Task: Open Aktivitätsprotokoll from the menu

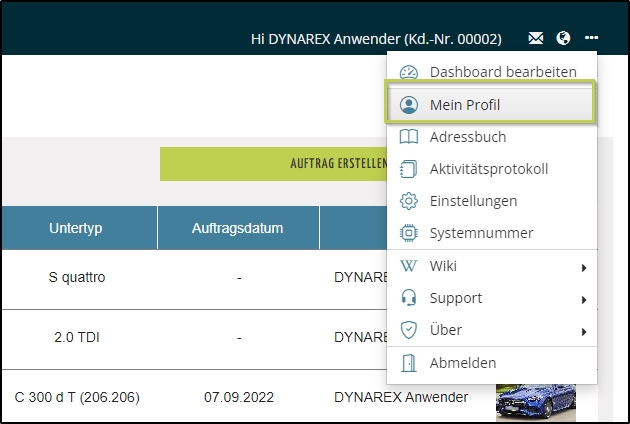Action: (488, 169)
